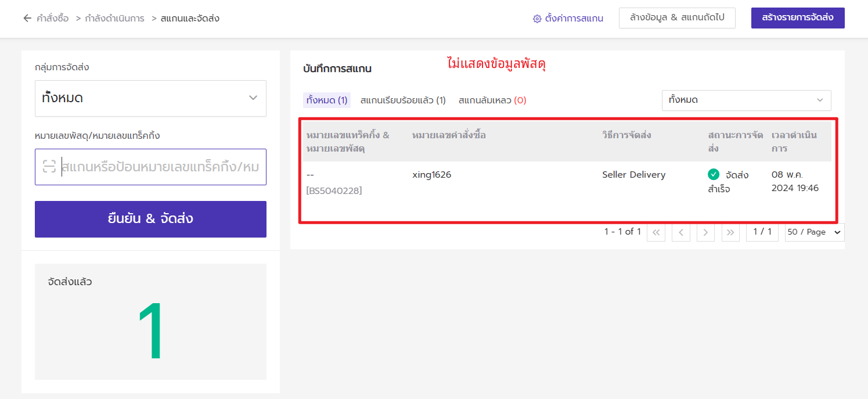
Task: Click the เวลาดำเนินการ column header
Action: (x=794, y=142)
